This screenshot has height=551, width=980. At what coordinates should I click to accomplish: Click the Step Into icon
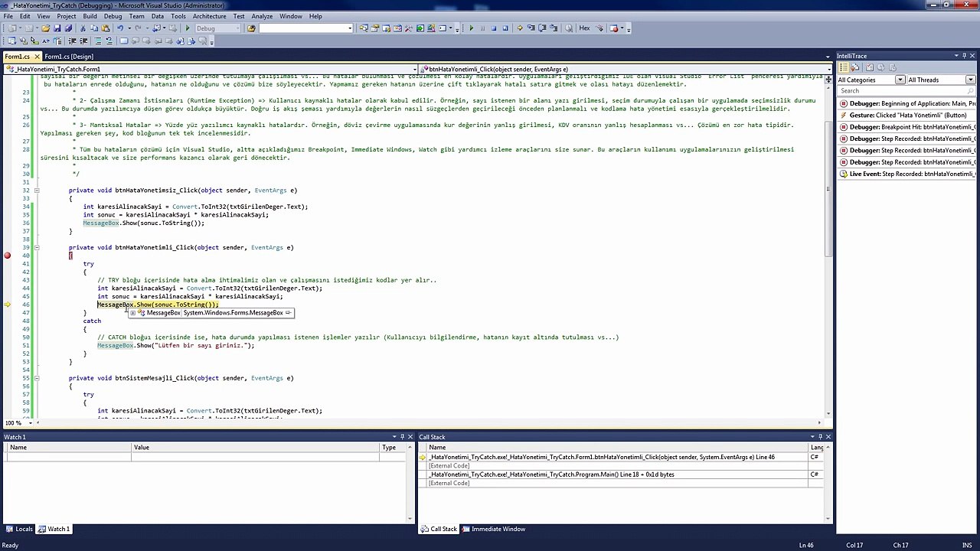pos(531,28)
